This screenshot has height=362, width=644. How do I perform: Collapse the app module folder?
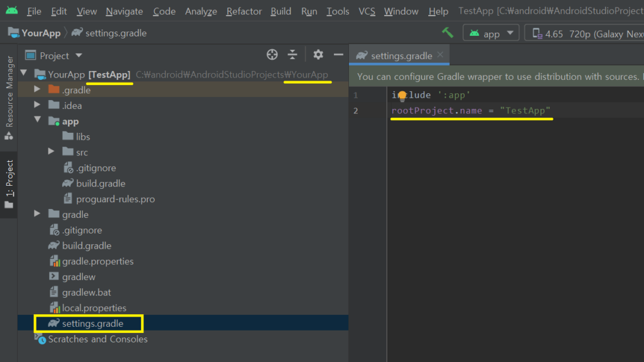coord(38,121)
